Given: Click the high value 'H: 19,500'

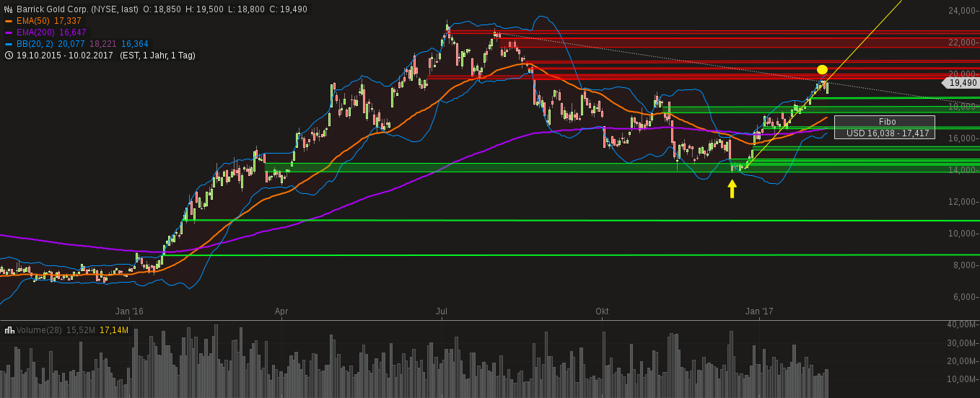Looking at the screenshot, I should (x=205, y=9).
